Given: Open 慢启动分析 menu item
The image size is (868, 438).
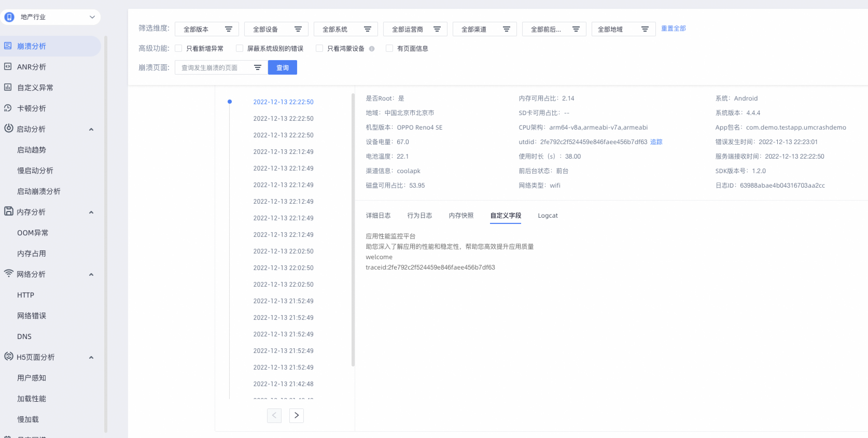Looking at the screenshot, I should point(35,171).
